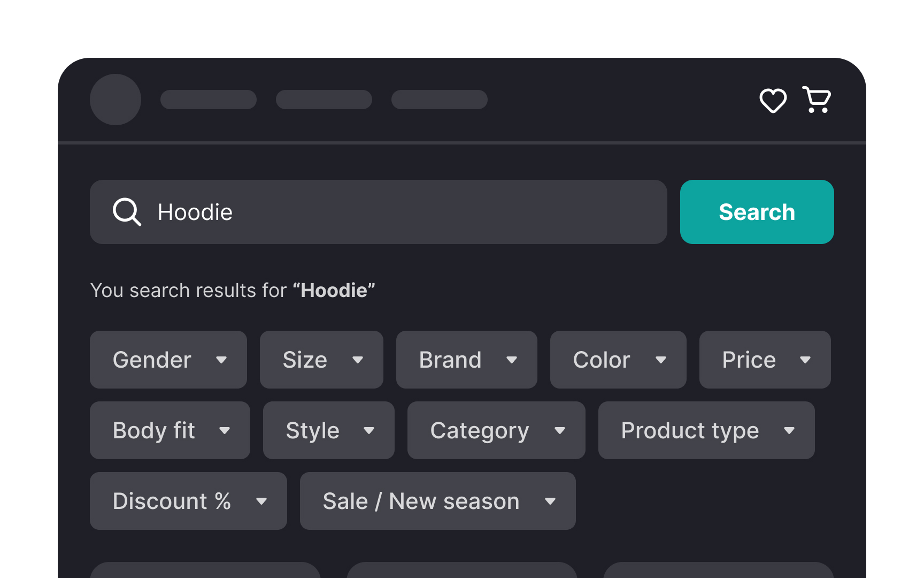Image resolution: width=924 pixels, height=578 pixels.
Task: Open the Body fit filter
Action: click(170, 430)
